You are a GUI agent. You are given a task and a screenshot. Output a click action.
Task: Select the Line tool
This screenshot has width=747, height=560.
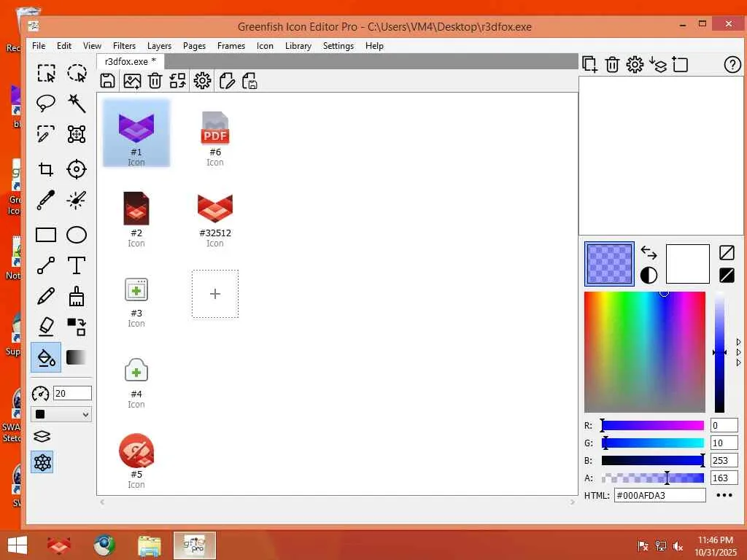pyautogui.click(x=46, y=265)
